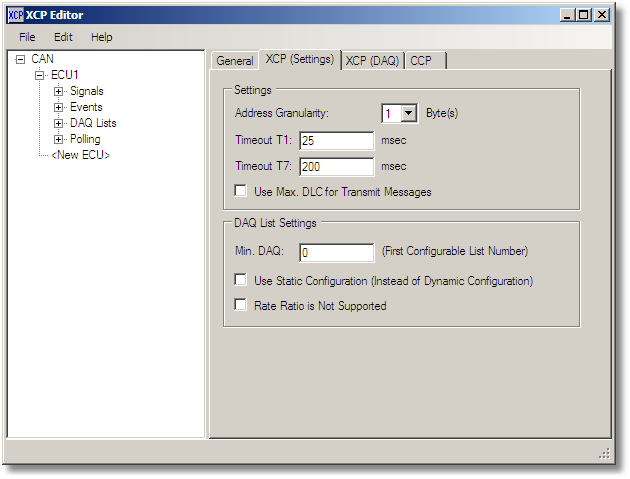Expand the Events tree node
The width and height of the screenshot is (630, 479).
58,108
